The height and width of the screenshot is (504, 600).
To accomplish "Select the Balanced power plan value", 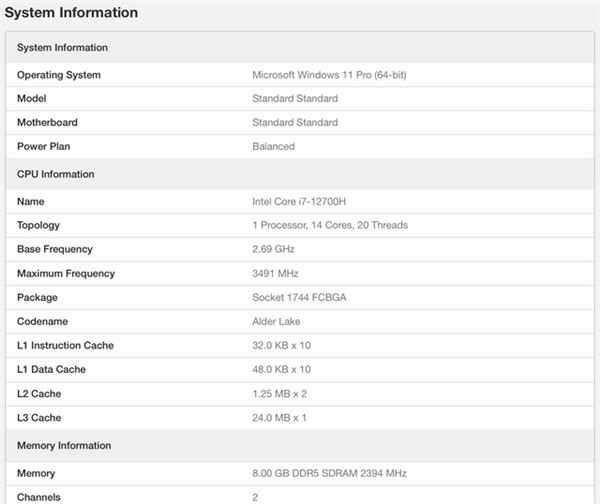I will [273, 147].
